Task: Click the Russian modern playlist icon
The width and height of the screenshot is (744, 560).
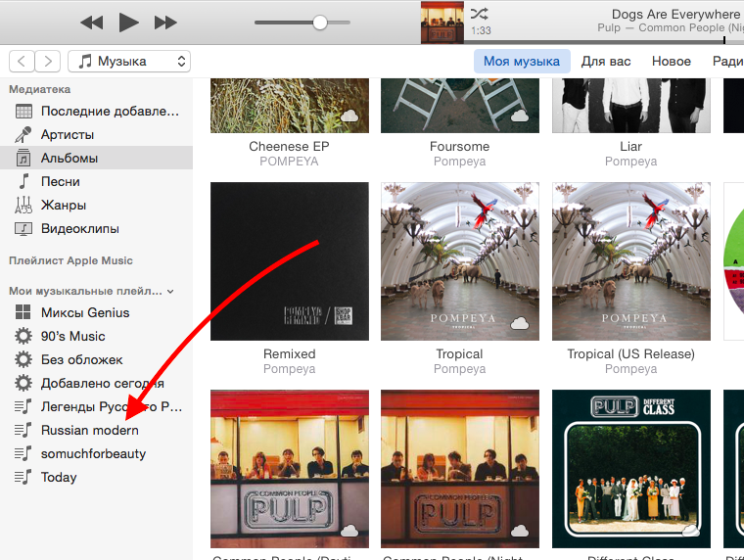Action: pos(23,430)
